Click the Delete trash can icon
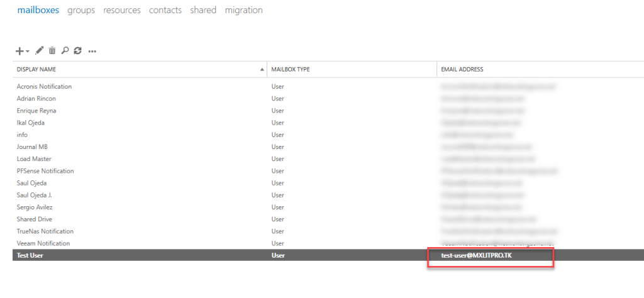The image size is (644, 298). (52, 51)
